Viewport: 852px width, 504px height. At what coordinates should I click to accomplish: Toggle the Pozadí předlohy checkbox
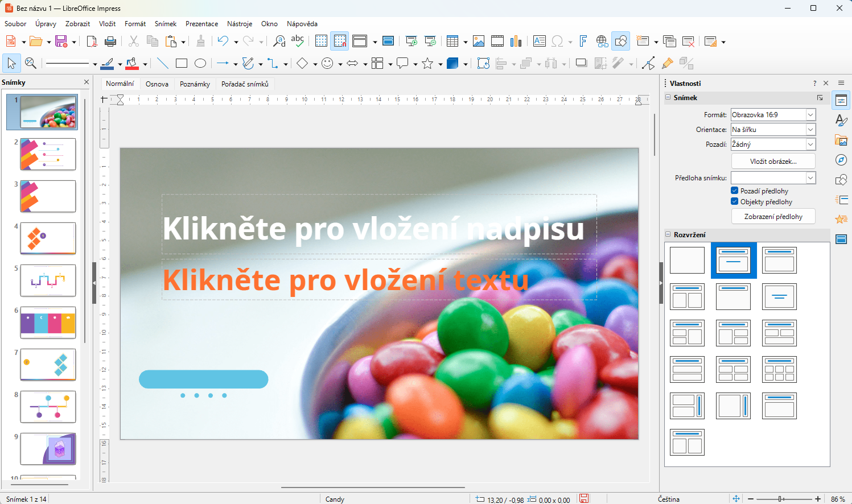click(x=735, y=191)
